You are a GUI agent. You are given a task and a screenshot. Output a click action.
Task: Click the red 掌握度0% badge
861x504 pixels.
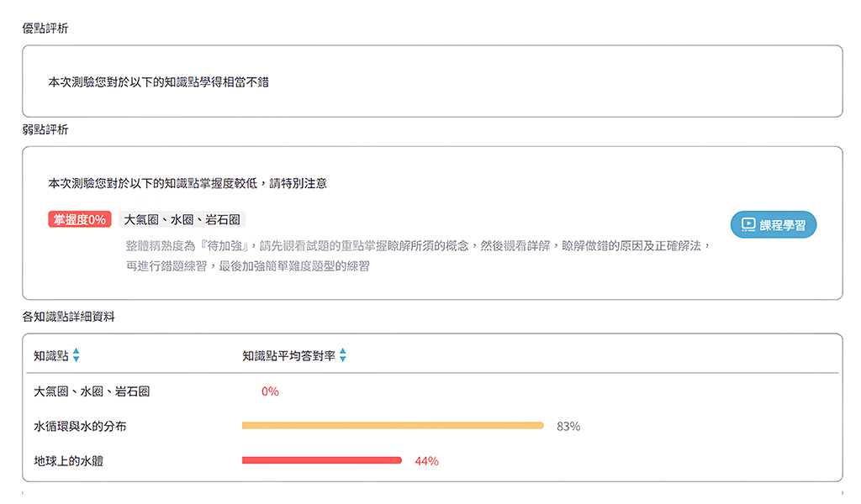point(80,220)
